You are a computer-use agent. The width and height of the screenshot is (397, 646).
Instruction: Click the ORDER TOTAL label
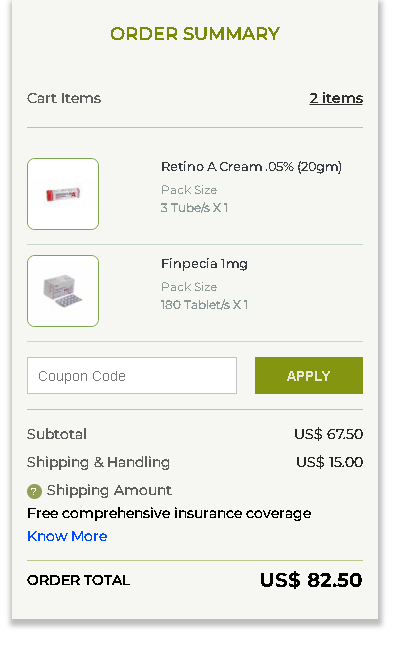79,580
